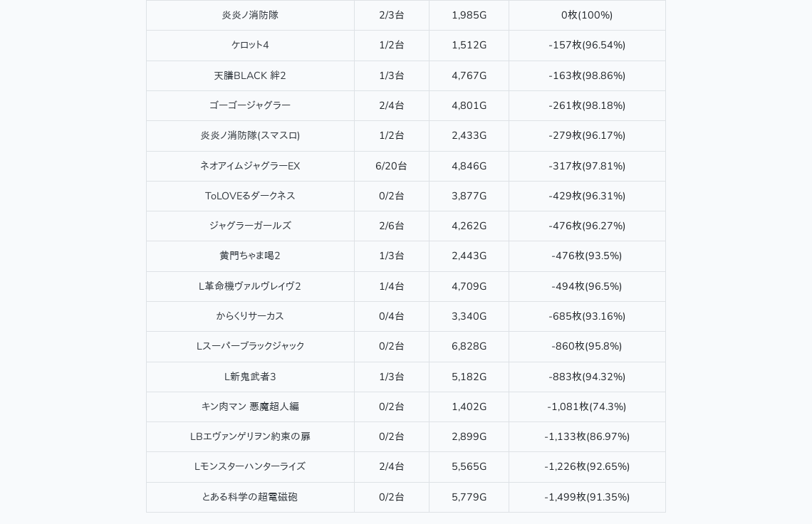812x524 pixels.
Task: Select the 天膳BLACK 絆2 row title
Action: tap(250, 75)
